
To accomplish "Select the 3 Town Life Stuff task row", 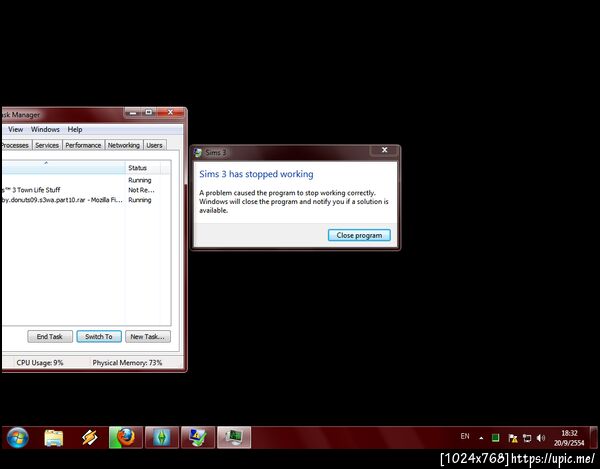I will click(86, 190).
